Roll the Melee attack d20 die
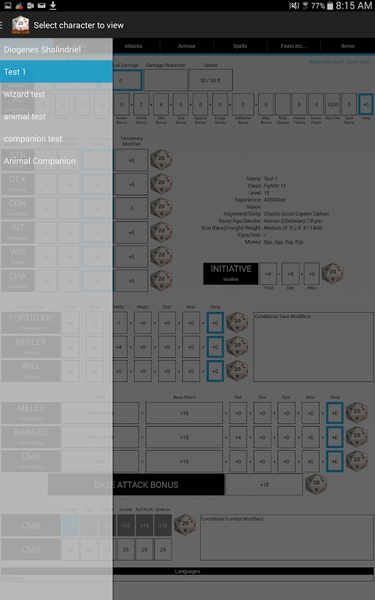Screen dimensions: 375x600 point(357,413)
